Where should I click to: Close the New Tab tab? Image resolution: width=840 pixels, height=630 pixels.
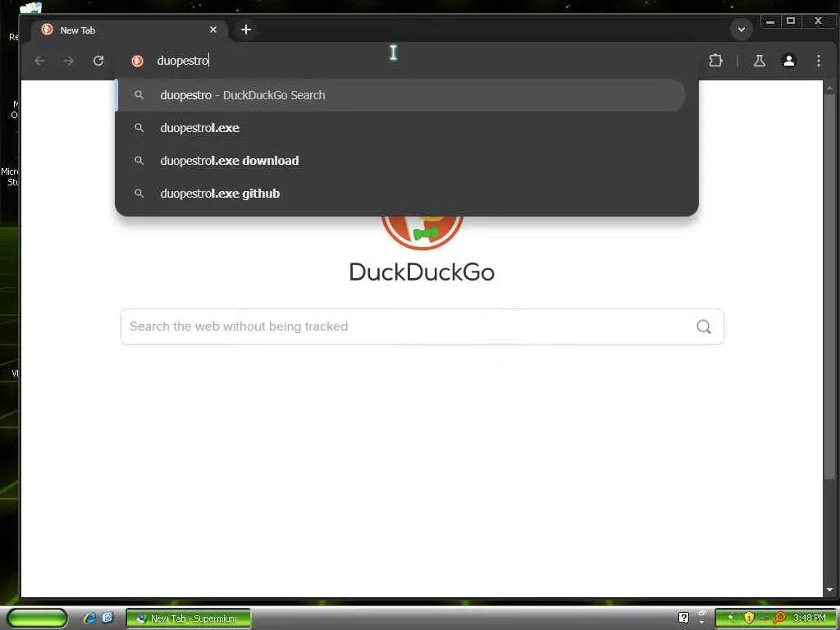[x=213, y=30]
